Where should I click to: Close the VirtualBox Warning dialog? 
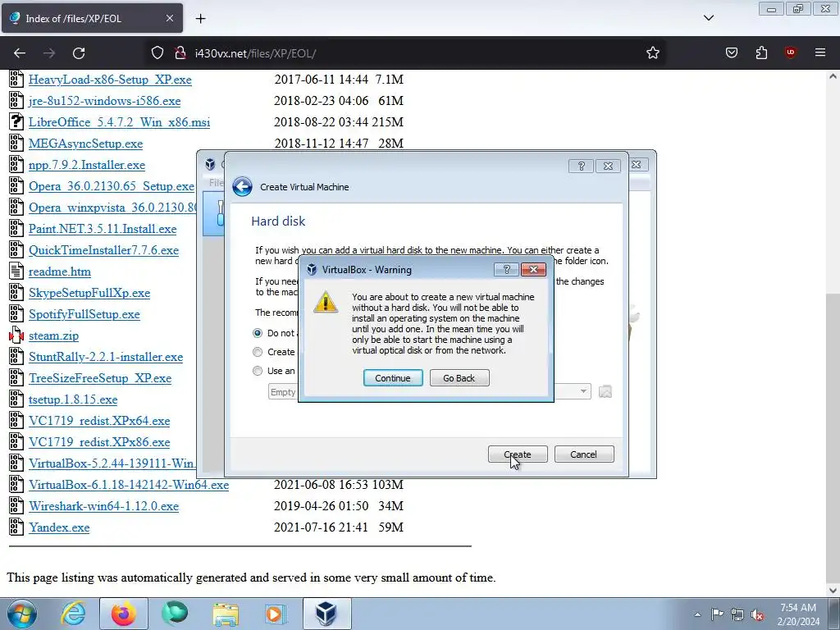pos(533,269)
